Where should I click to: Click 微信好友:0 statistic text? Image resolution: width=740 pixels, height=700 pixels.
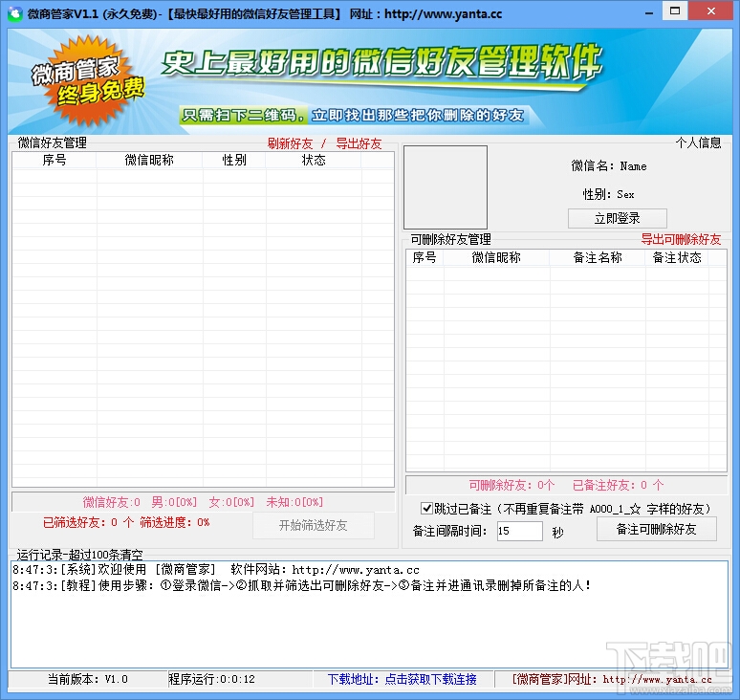click(x=112, y=502)
